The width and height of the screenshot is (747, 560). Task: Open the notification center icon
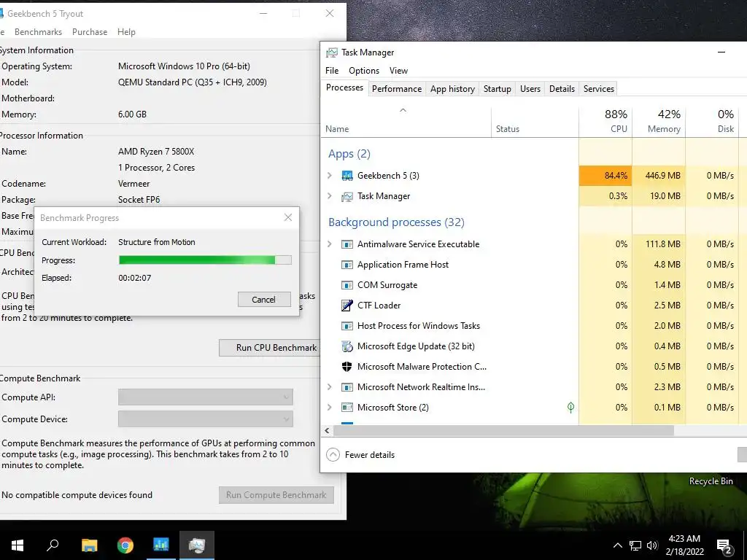724,546
